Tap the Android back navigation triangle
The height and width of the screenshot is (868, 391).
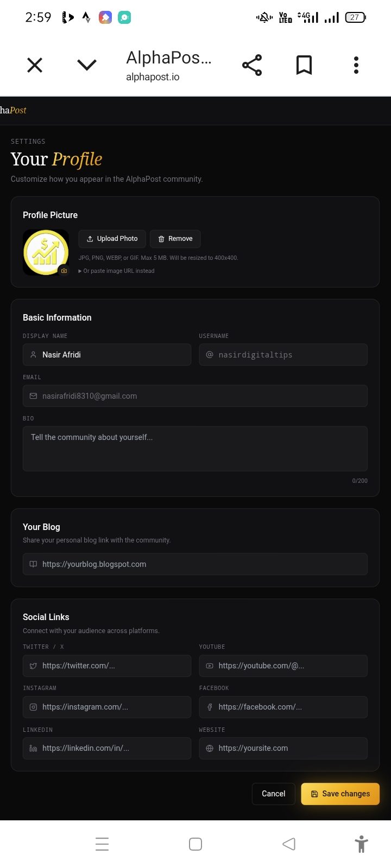coord(289,844)
